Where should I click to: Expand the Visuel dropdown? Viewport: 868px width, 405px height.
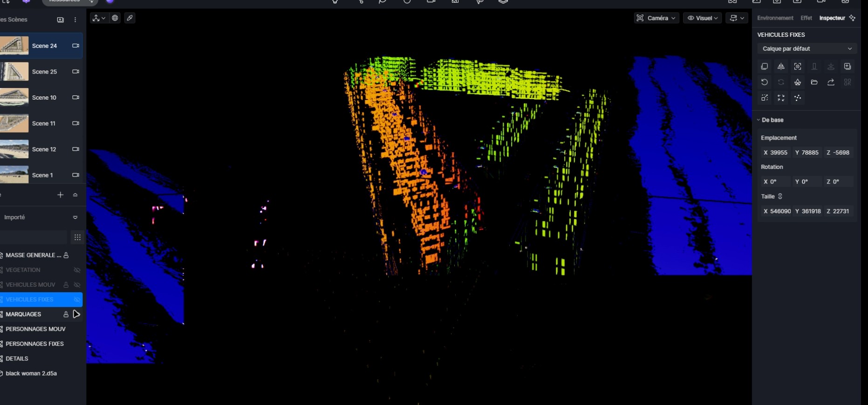pyautogui.click(x=702, y=18)
